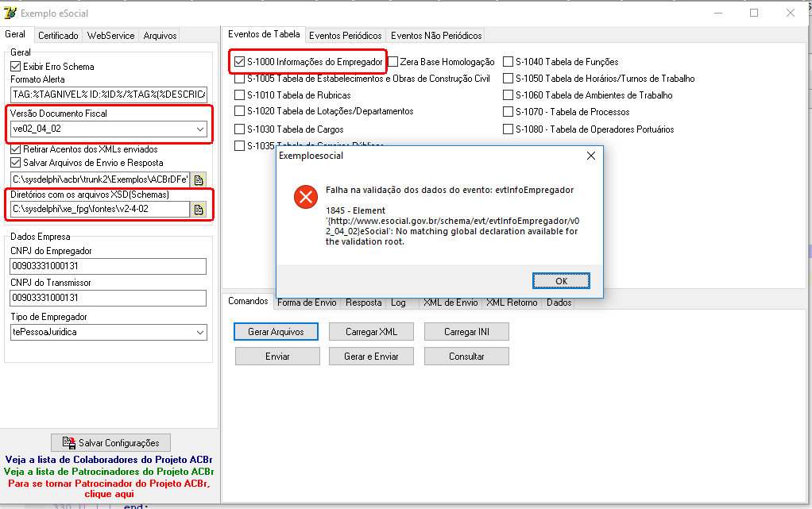The image size is (812, 509).
Task: Open the Log tab
Action: point(398,303)
